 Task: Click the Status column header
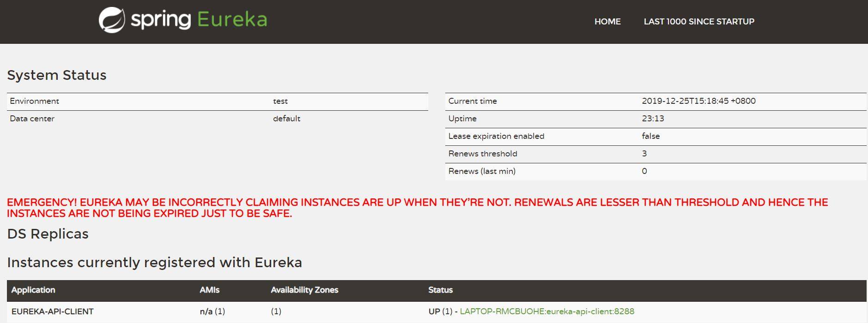pyautogui.click(x=440, y=290)
